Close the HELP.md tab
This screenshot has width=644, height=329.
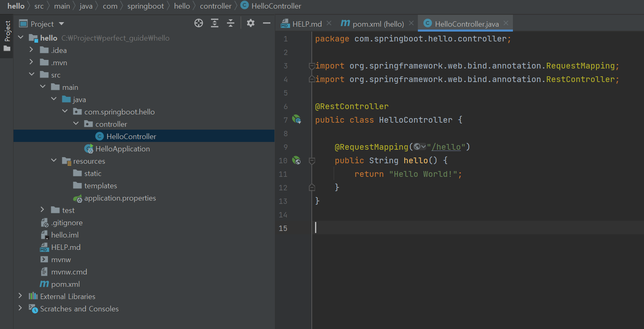tap(329, 23)
